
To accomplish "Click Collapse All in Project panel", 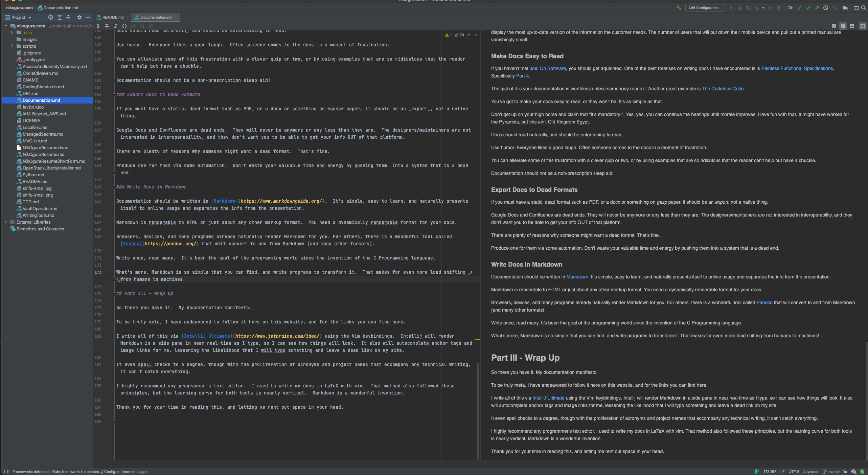I will point(68,17).
